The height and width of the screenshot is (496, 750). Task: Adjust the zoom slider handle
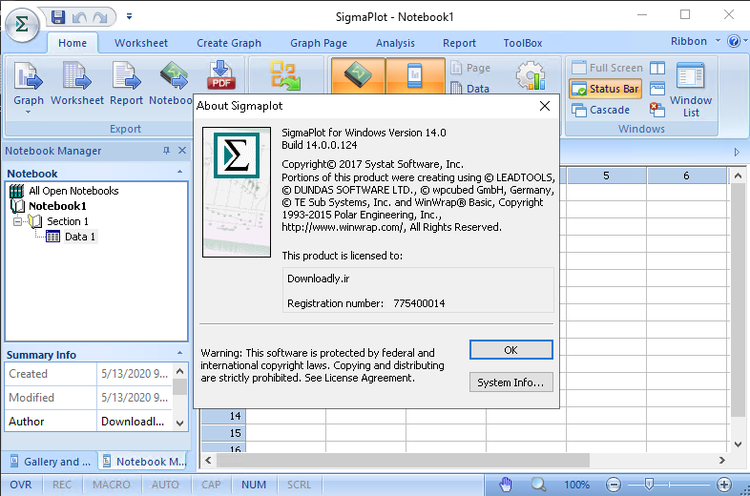(649, 485)
